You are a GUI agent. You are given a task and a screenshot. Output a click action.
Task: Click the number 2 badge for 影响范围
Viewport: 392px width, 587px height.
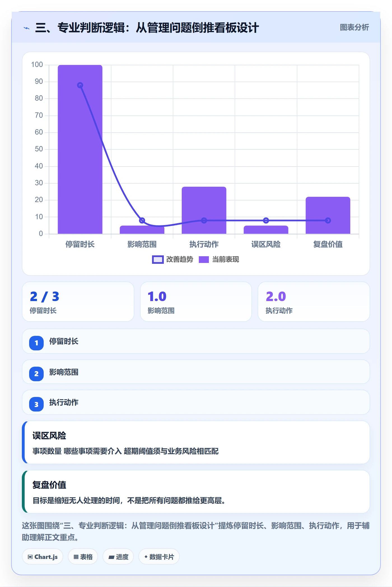coord(36,374)
